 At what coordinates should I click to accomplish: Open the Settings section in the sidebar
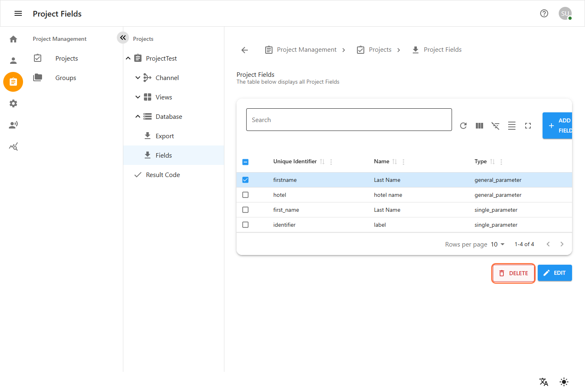(x=13, y=103)
